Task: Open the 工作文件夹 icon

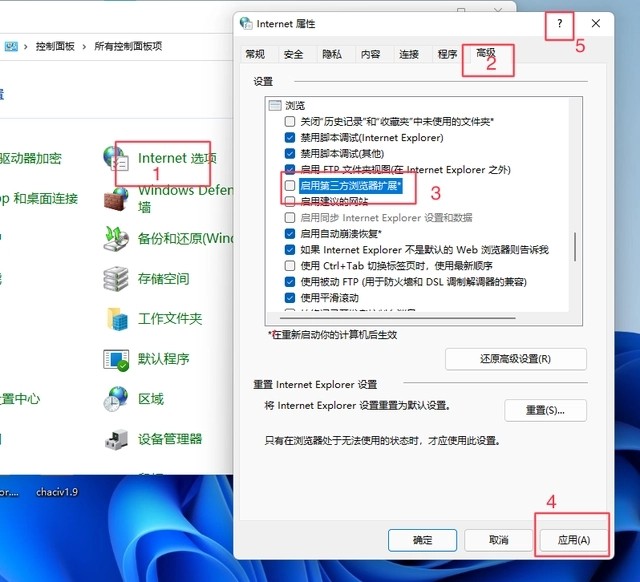Action: 117,319
